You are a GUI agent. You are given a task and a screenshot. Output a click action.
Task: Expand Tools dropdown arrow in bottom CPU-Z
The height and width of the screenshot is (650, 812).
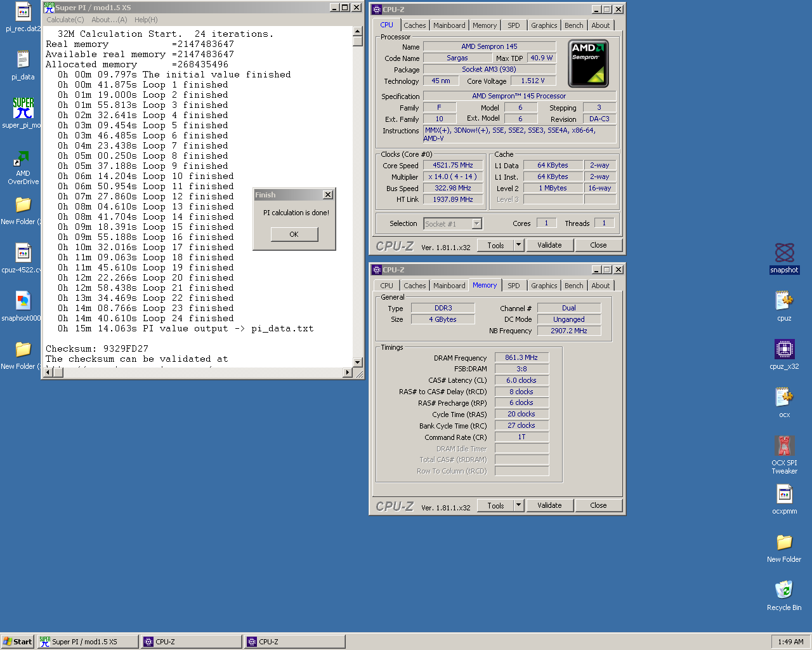pos(518,505)
